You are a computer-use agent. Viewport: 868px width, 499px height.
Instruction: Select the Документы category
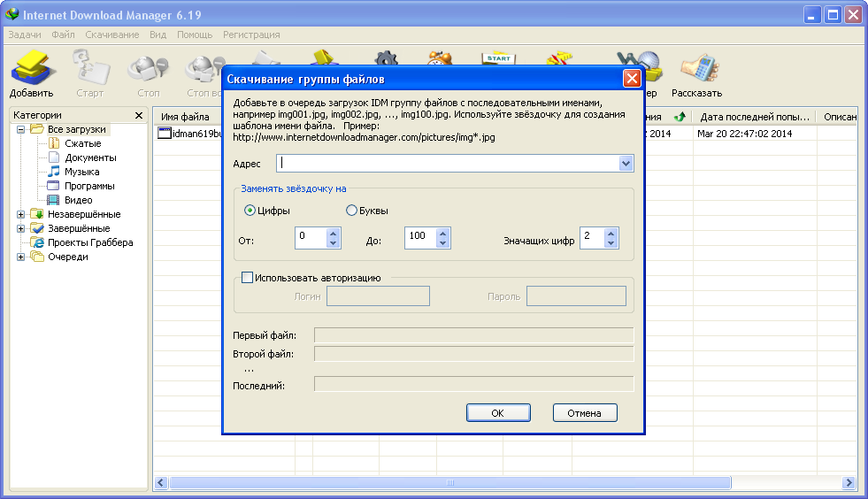click(90, 157)
